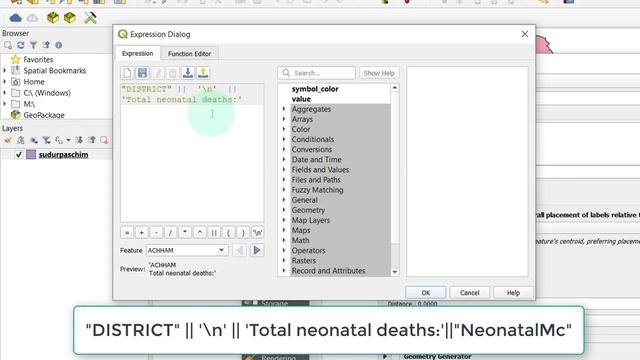Viewport: 640px width, 360px height.
Task: Open Help for Expression Dialog
Action: [x=513, y=293]
